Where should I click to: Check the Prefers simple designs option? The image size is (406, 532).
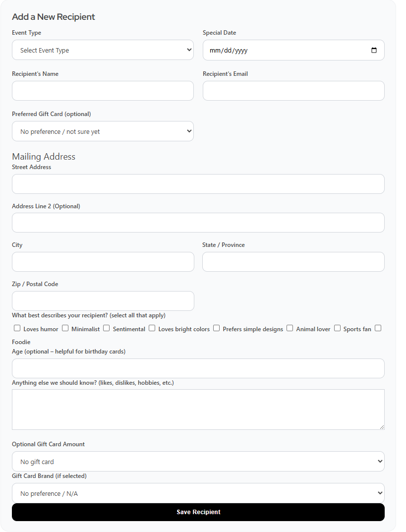tap(217, 328)
